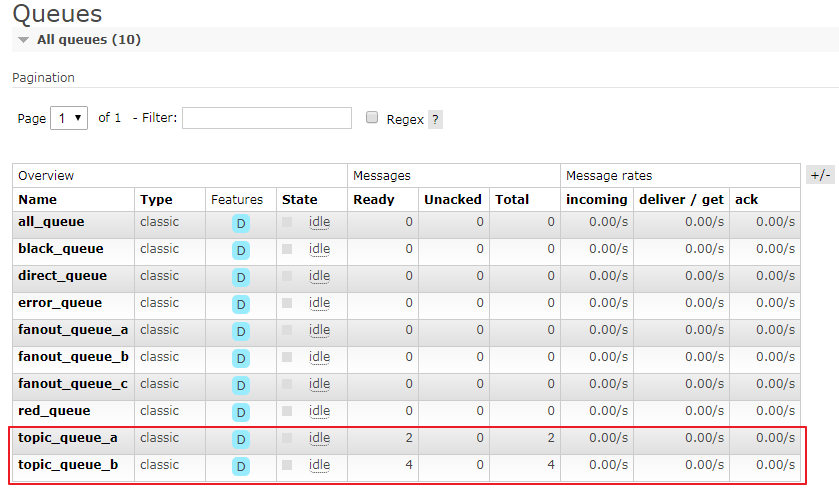Click Total count 2 for topic_queue_a

[551, 438]
